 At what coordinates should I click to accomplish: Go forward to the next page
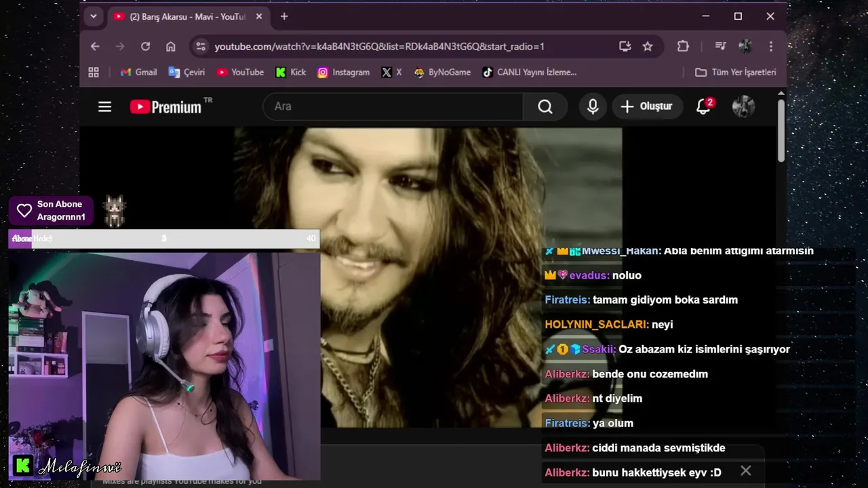tap(120, 46)
